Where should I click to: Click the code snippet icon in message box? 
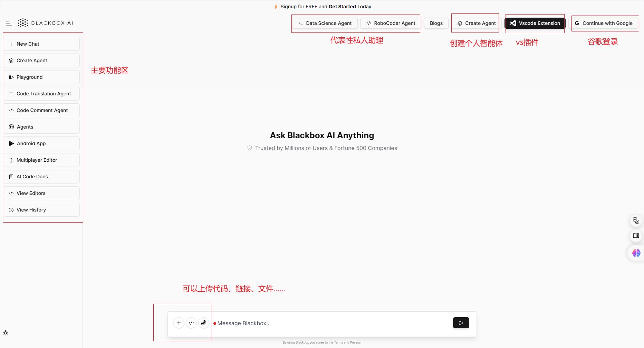[x=191, y=323]
